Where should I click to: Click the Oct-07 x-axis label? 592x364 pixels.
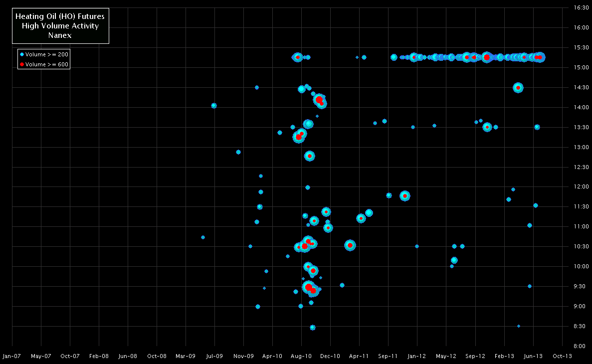pos(70,356)
